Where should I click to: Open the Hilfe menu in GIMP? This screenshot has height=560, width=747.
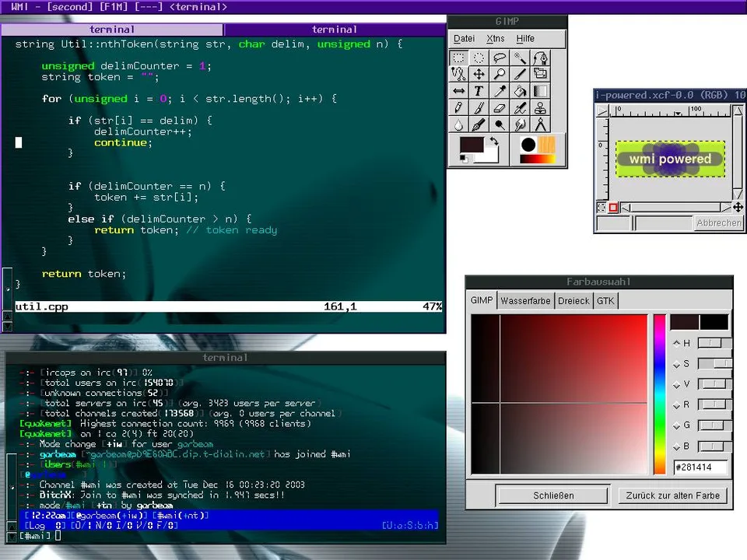click(525, 39)
